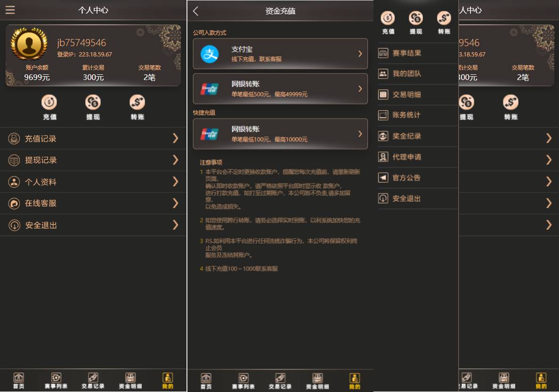This screenshot has width=559, height=392.
Task: Open 代理申请 in the side menu
Action: coord(417,157)
